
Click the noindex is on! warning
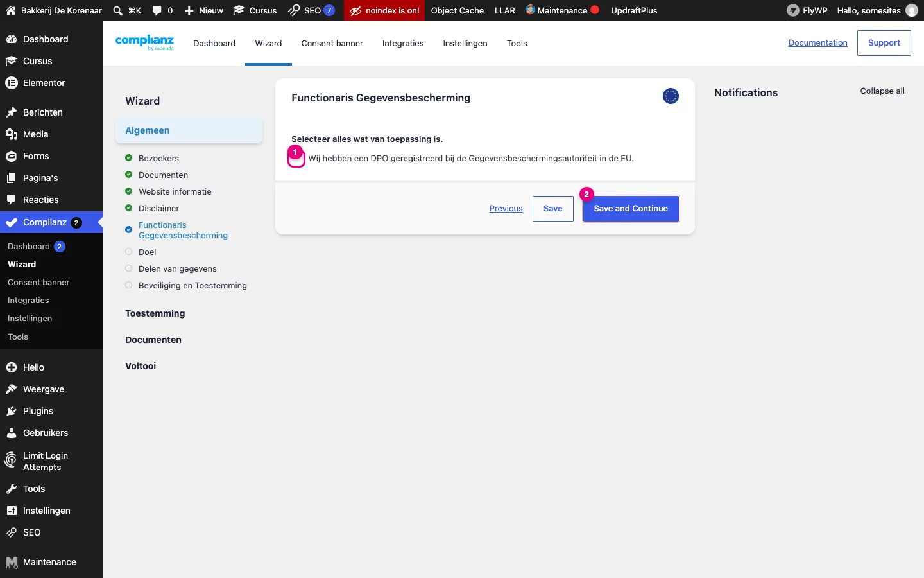click(384, 10)
